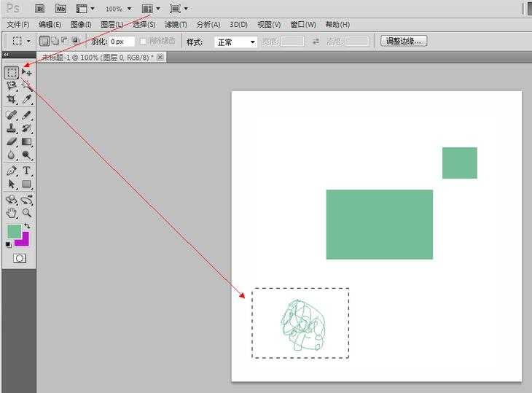Enable the anti-alias (消除锯齿) checkbox
Viewport: 532px width, 393px height.
[144, 42]
